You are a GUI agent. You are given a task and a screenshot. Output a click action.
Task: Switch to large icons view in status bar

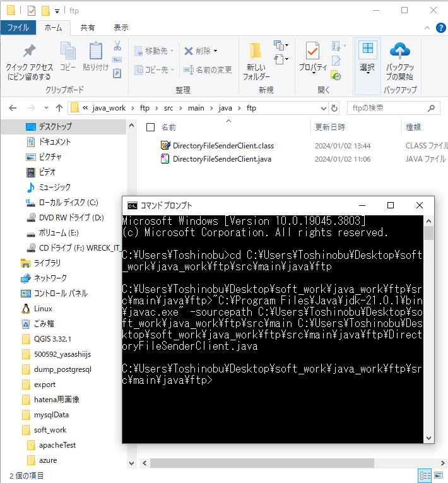click(x=439, y=476)
